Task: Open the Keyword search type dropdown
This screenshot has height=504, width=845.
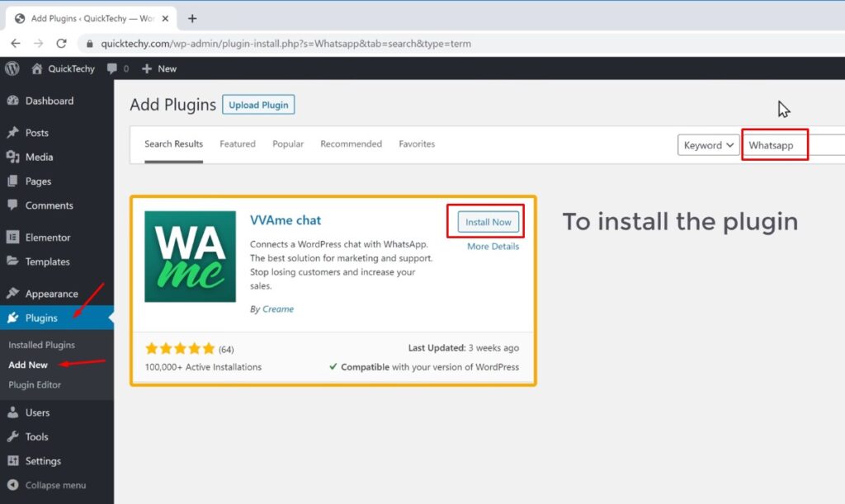Action: [x=707, y=144]
